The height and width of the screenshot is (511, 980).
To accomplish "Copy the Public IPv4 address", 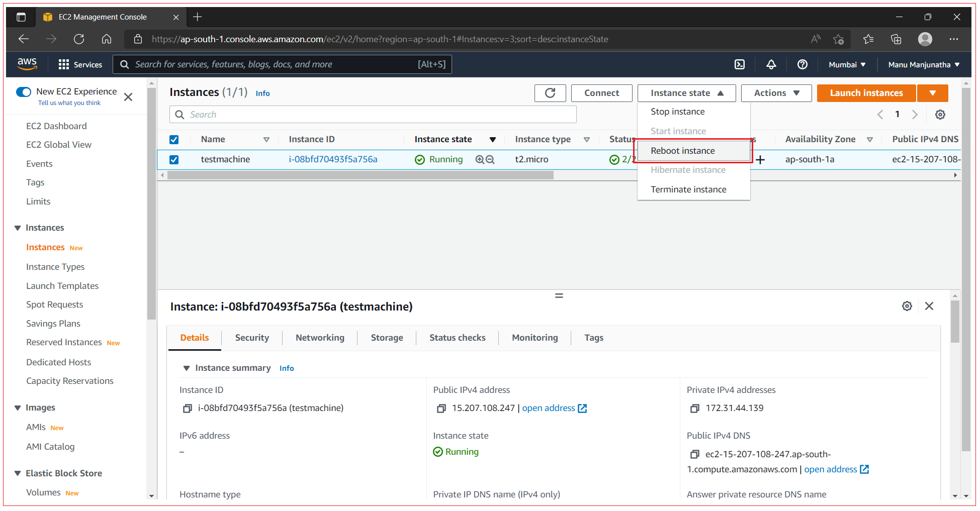I will click(x=441, y=408).
